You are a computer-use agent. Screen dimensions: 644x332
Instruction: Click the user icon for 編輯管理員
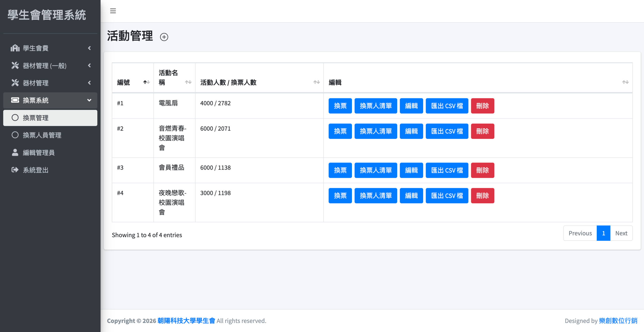click(x=15, y=152)
